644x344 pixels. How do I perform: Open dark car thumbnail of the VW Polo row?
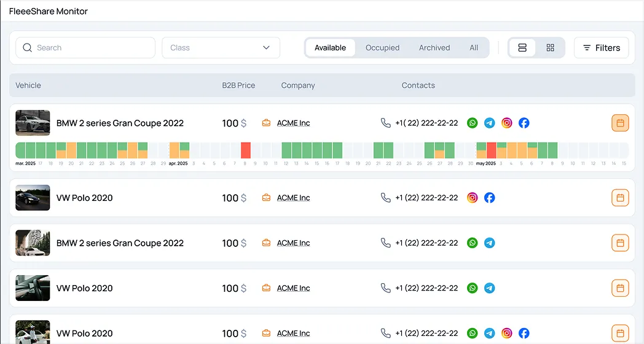[x=33, y=197]
